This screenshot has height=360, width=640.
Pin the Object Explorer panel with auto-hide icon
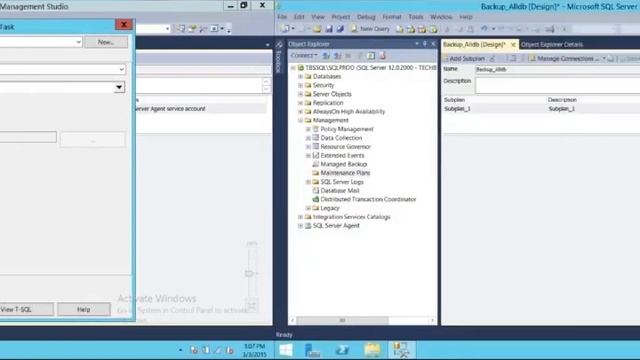pos(425,44)
